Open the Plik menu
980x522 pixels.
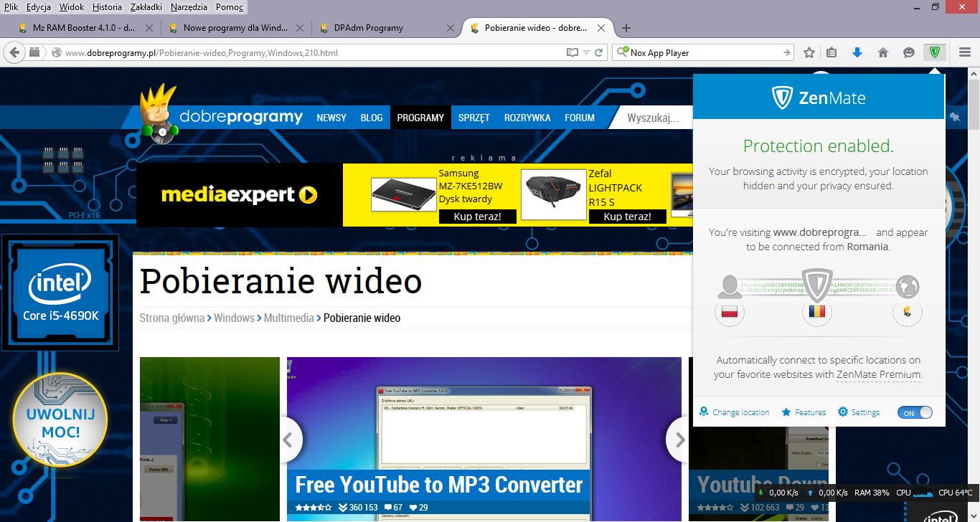[x=11, y=7]
